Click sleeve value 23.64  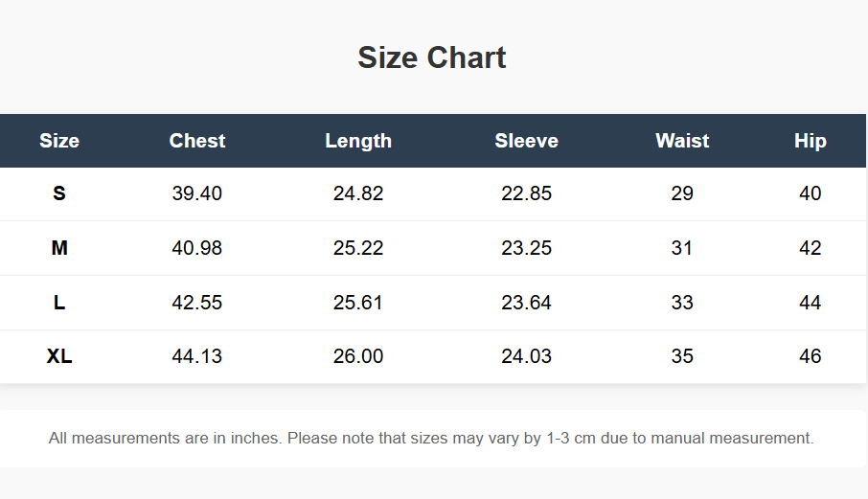pyautogui.click(x=526, y=303)
